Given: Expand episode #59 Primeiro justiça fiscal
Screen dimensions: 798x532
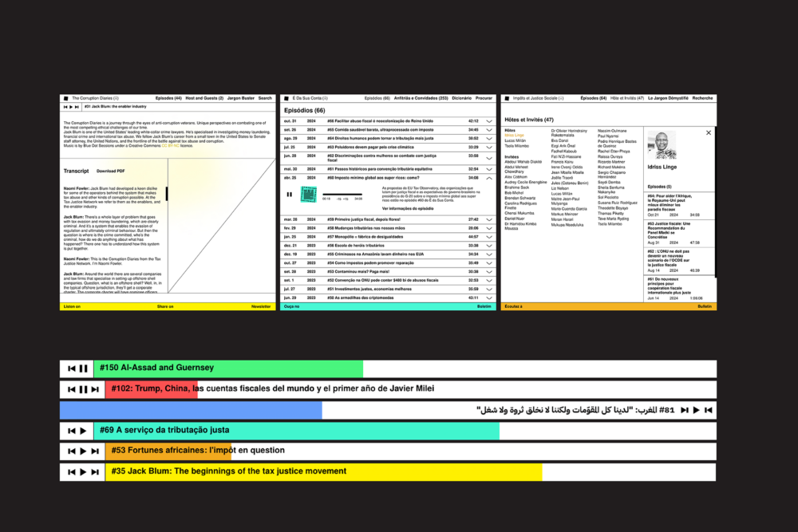Looking at the screenshot, I should (x=489, y=219).
